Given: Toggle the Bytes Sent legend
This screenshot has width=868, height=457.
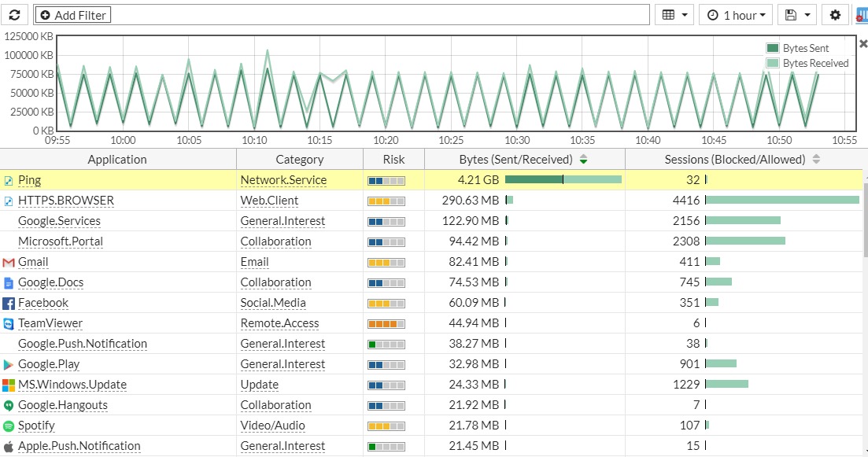Looking at the screenshot, I should (x=797, y=48).
